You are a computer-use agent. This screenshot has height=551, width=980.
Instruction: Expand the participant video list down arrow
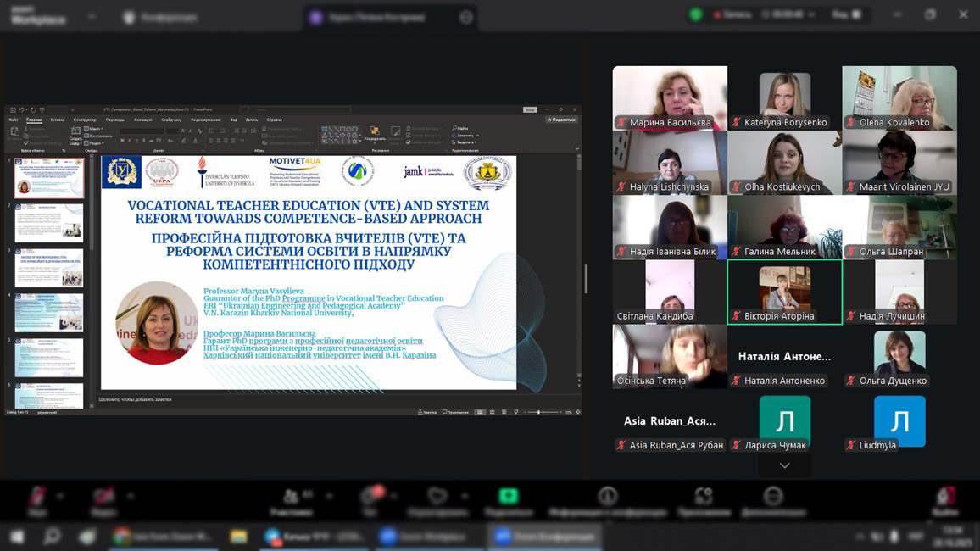784,465
